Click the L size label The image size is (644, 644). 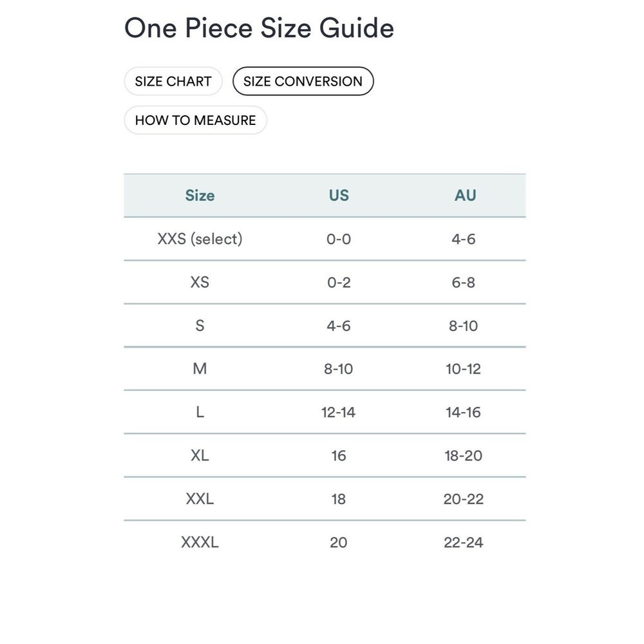(x=200, y=412)
